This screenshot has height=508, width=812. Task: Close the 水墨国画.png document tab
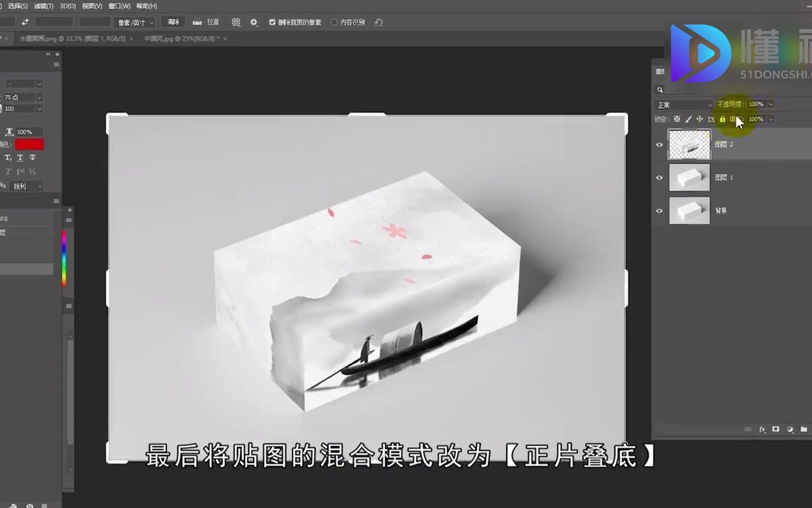131,39
